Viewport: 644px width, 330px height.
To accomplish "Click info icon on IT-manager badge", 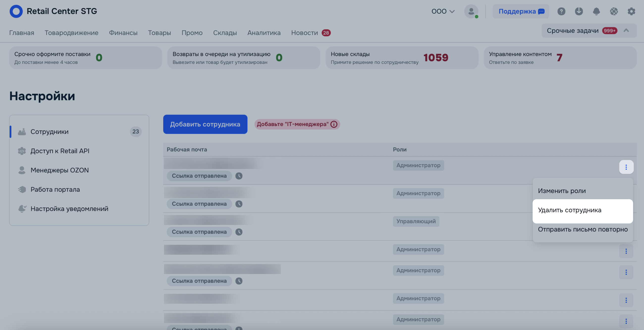I will (334, 124).
